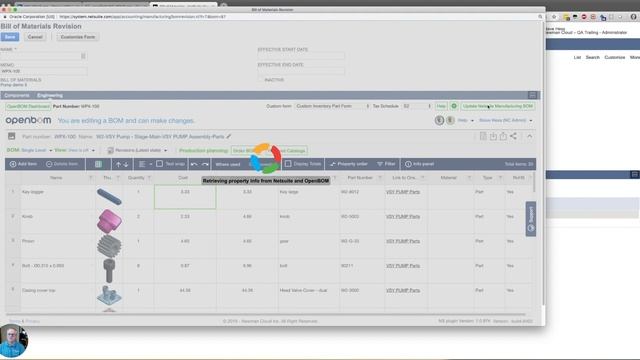640x360 pixels.
Task: Click the green refresh icon beside Help button
Action: pyautogui.click(x=454, y=106)
